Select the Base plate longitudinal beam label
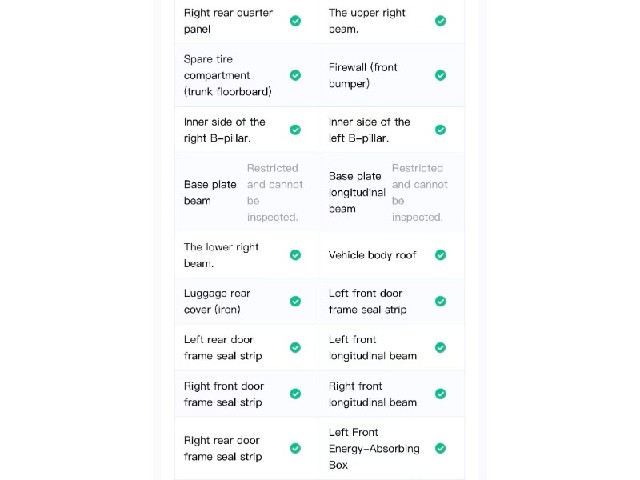The width and height of the screenshot is (640, 480). coord(357,192)
